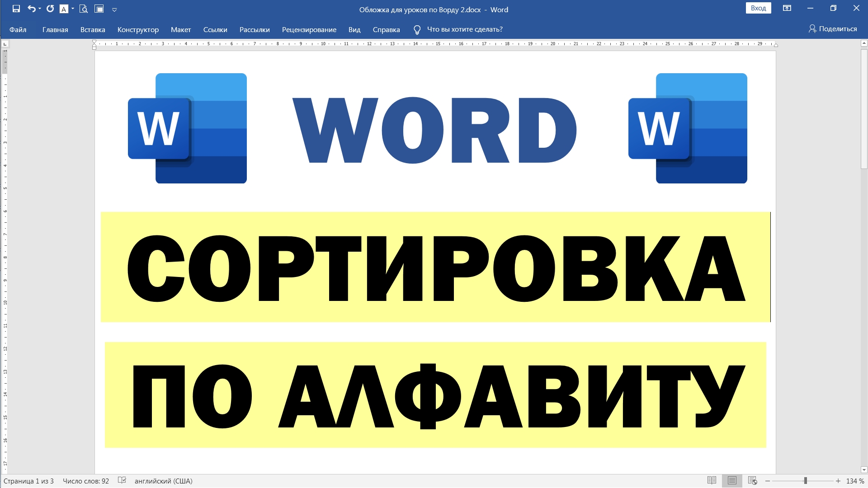Switch to Print Layout view

point(732,481)
